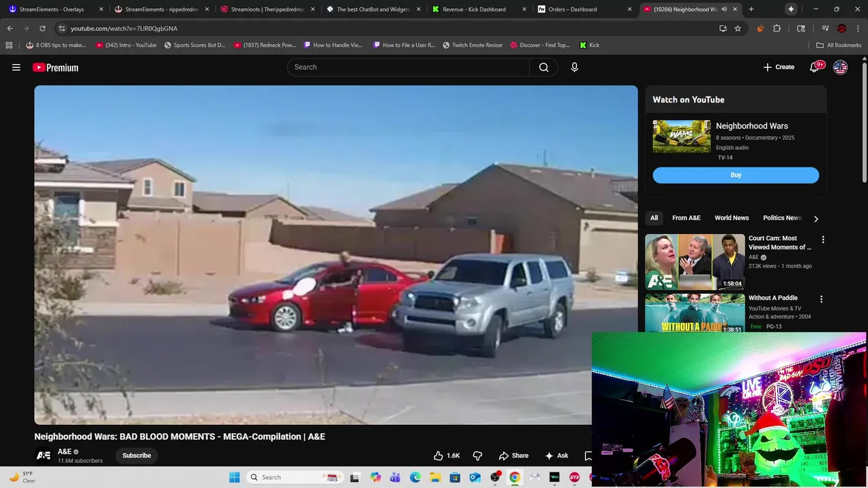Open Windows Start menu
Image resolution: width=868 pixels, height=488 pixels.
tap(234, 477)
